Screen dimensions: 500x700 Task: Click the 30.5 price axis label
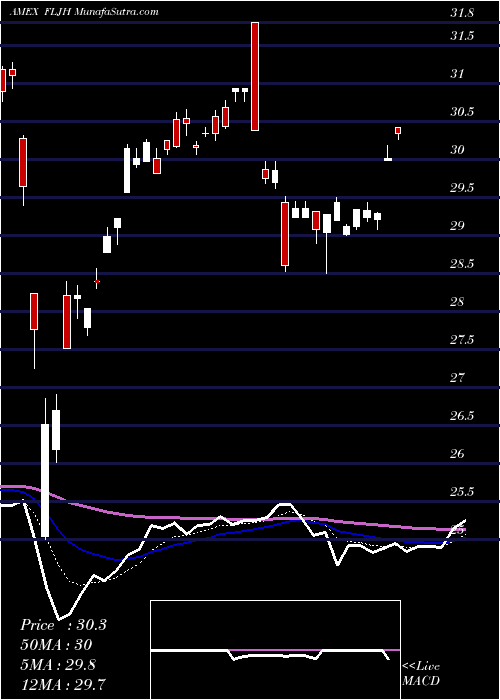click(x=462, y=112)
